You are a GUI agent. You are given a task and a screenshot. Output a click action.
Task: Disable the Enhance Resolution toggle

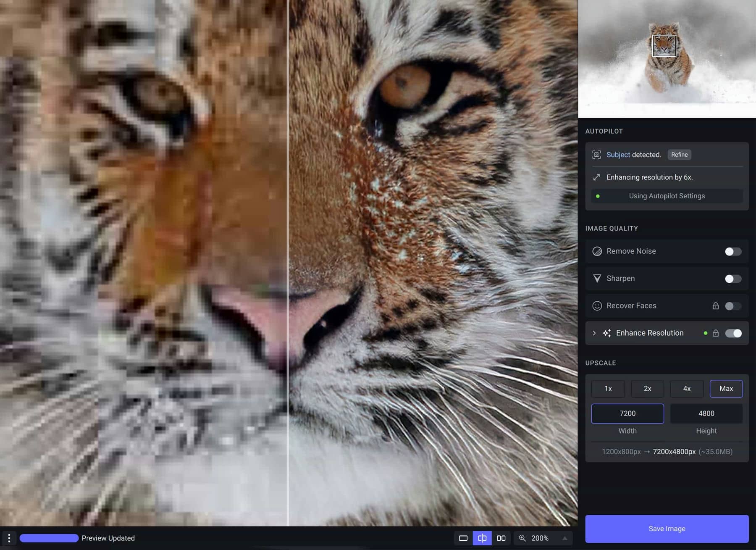[x=733, y=333]
